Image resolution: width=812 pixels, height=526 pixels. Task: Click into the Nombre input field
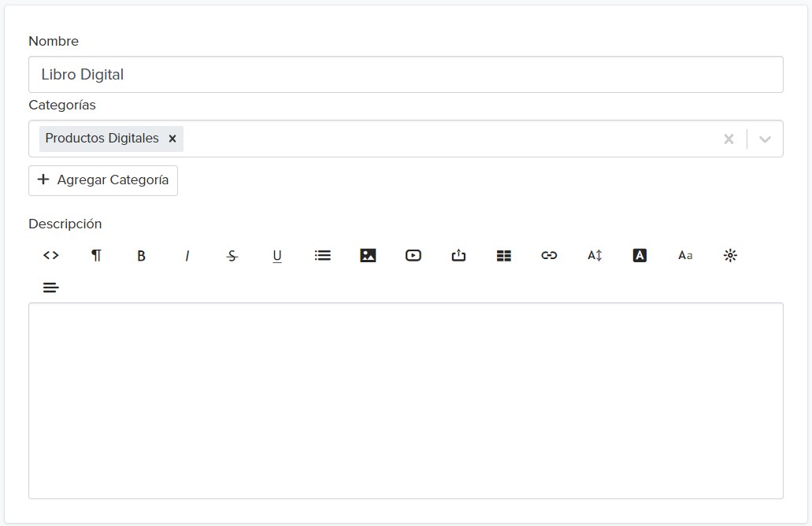pyautogui.click(x=406, y=75)
